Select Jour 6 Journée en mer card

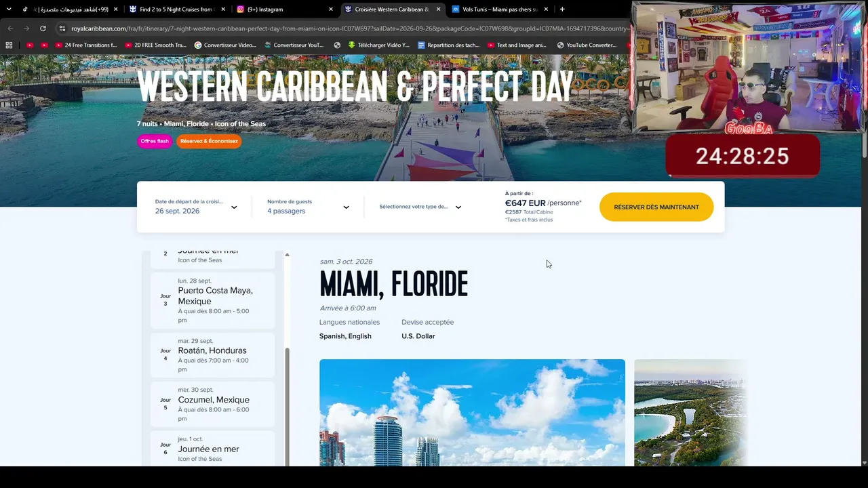coord(213,449)
